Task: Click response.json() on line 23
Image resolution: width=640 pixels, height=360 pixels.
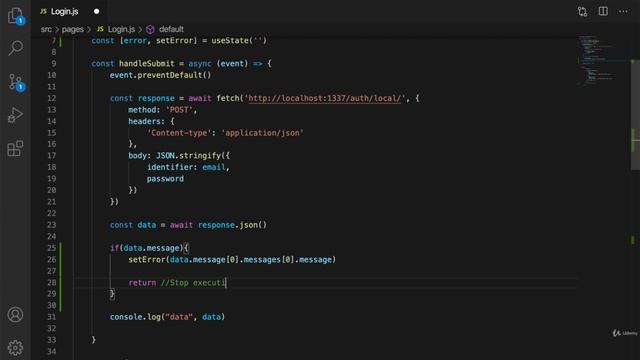Action: click(x=232, y=225)
